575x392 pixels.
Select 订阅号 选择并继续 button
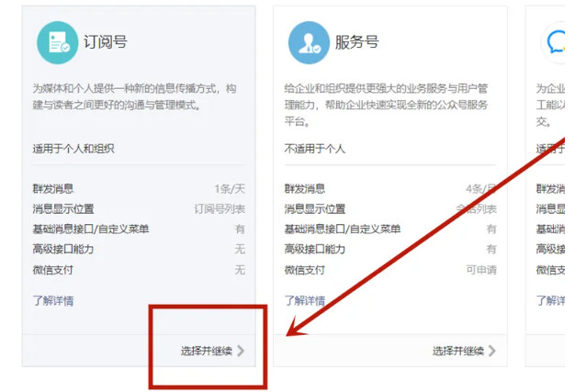(x=212, y=351)
